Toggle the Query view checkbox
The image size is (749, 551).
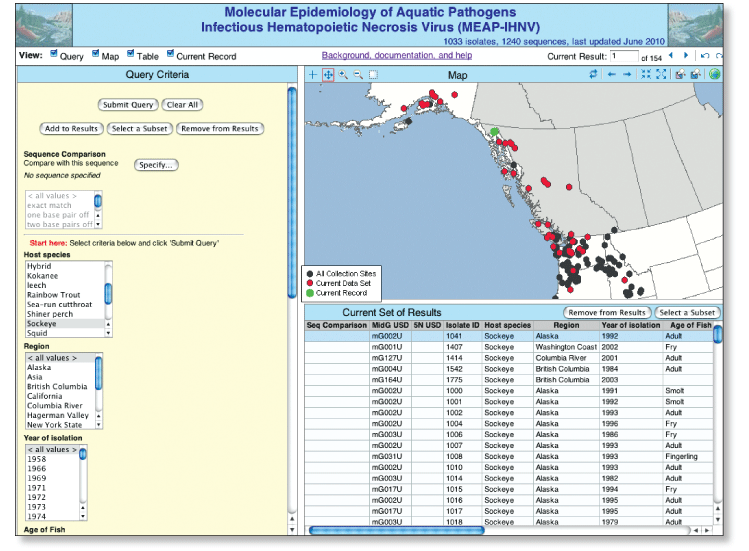(x=54, y=55)
